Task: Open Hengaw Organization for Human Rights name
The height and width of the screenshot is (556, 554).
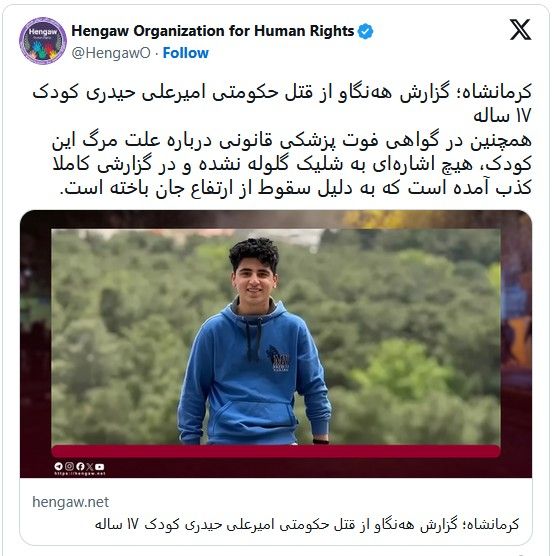Action: pyautogui.click(x=213, y=31)
